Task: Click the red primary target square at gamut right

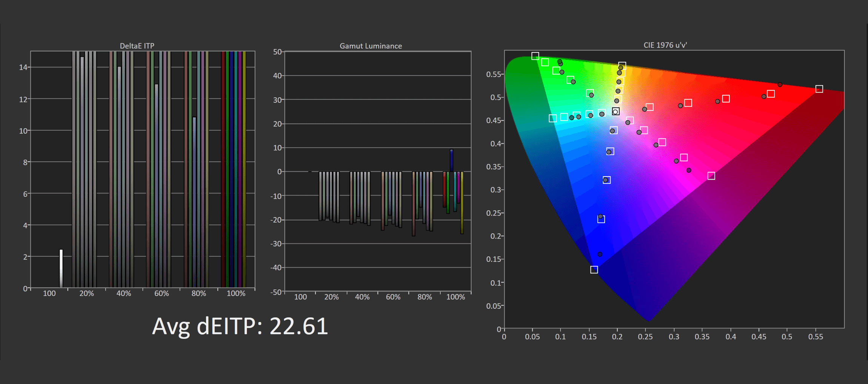Action: 819,89
